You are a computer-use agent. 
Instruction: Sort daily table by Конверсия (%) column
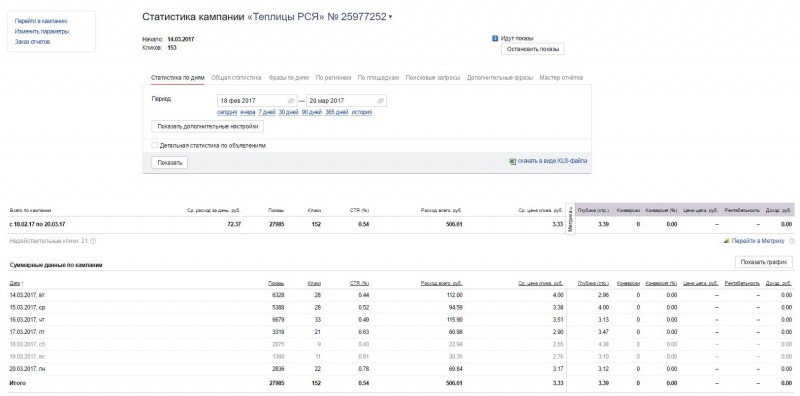click(661, 283)
